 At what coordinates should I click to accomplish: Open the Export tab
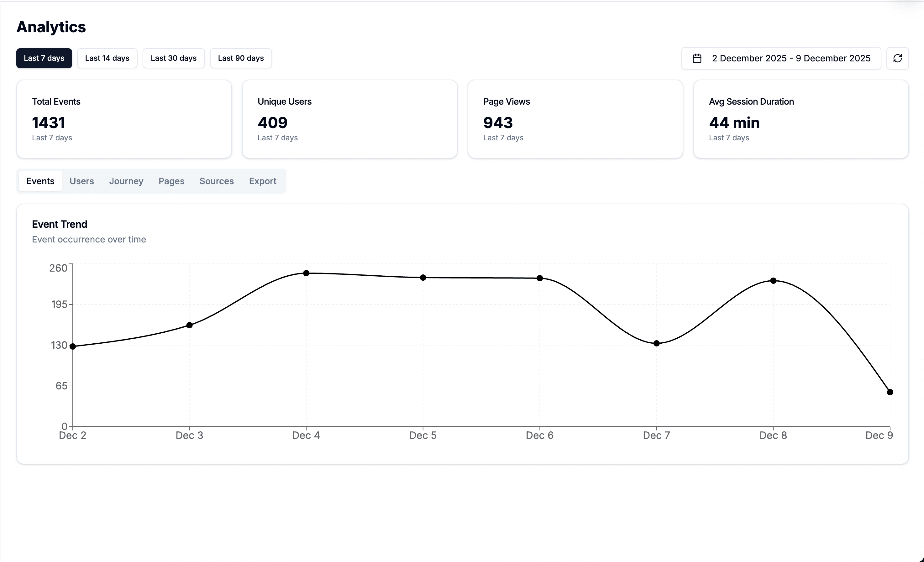(x=263, y=181)
